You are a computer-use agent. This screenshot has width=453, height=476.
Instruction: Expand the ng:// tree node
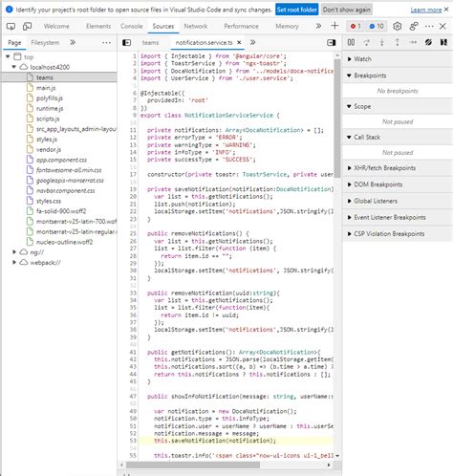(14, 252)
